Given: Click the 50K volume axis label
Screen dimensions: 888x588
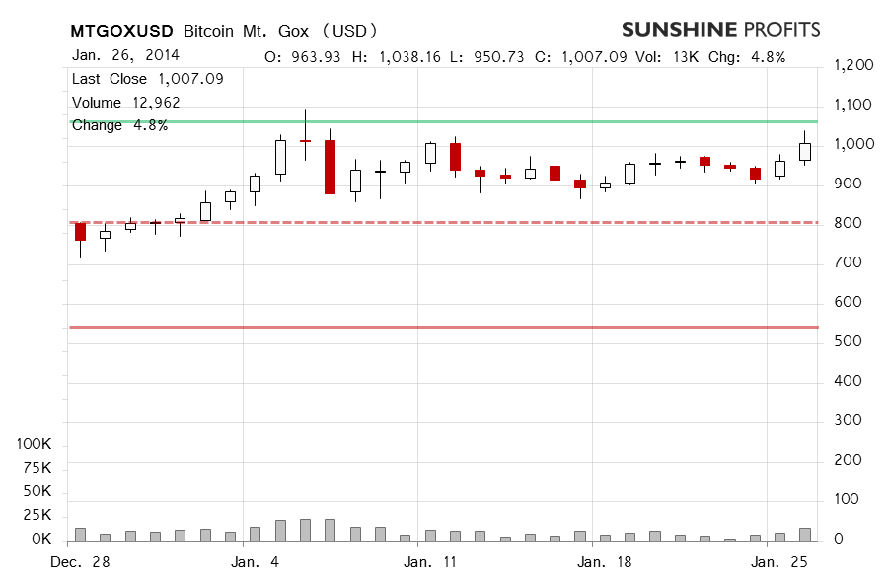Looking at the screenshot, I should click(x=37, y=491).
